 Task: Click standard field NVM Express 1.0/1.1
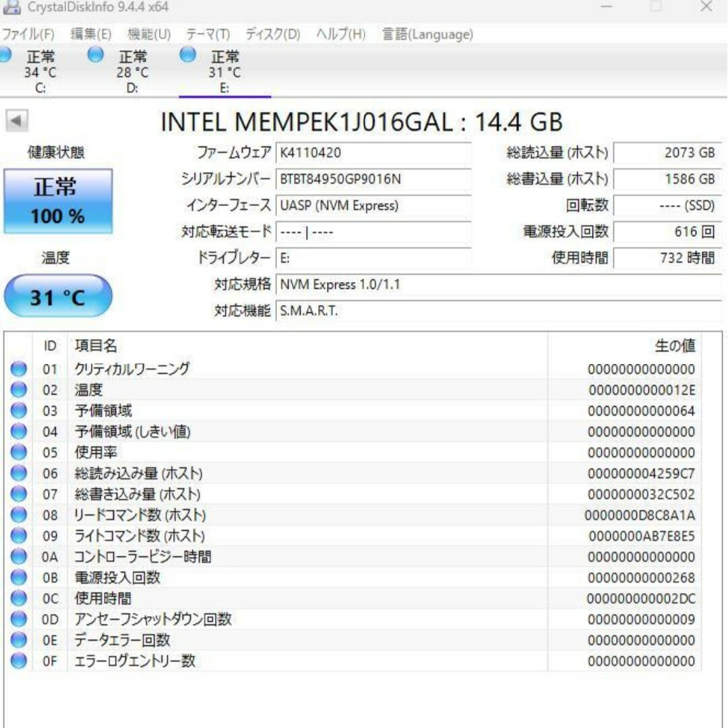499,284
